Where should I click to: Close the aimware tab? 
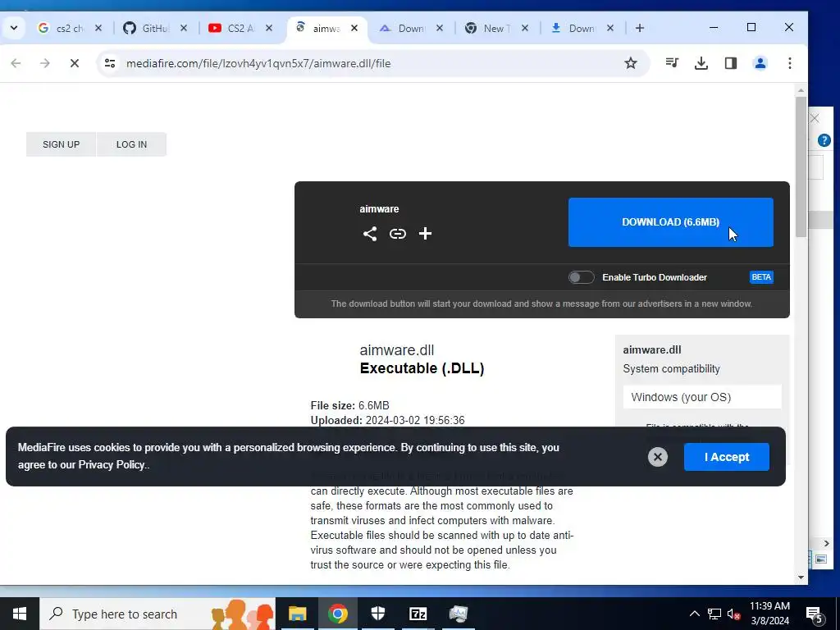click(x=354, y=28)
